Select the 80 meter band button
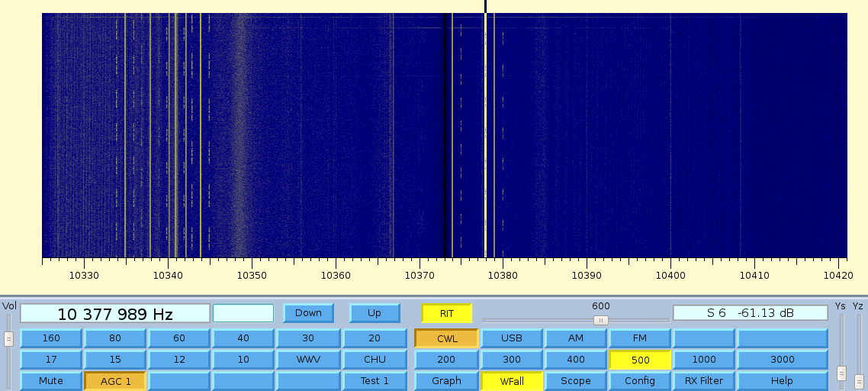 (x=115, y=338)
